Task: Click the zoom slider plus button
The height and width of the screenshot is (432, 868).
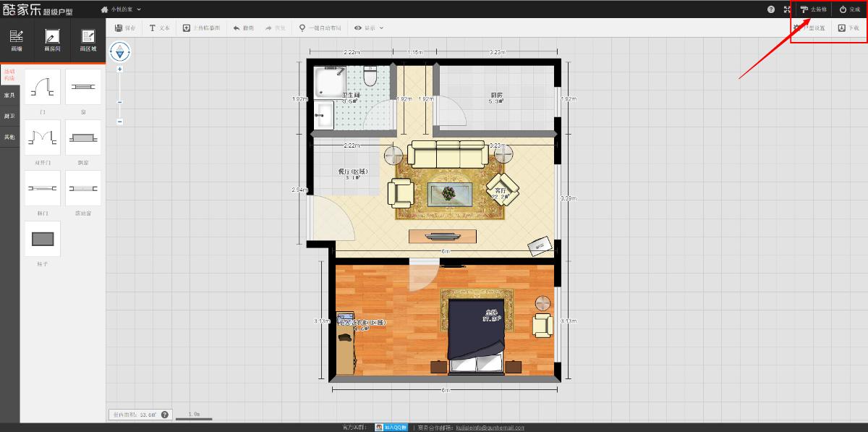Action: (119, 69)
